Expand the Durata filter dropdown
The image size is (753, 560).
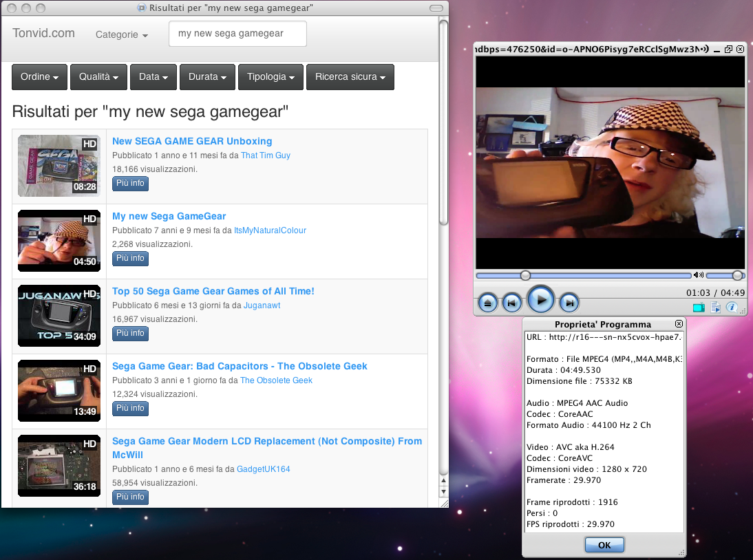click(x=207, y=77)
